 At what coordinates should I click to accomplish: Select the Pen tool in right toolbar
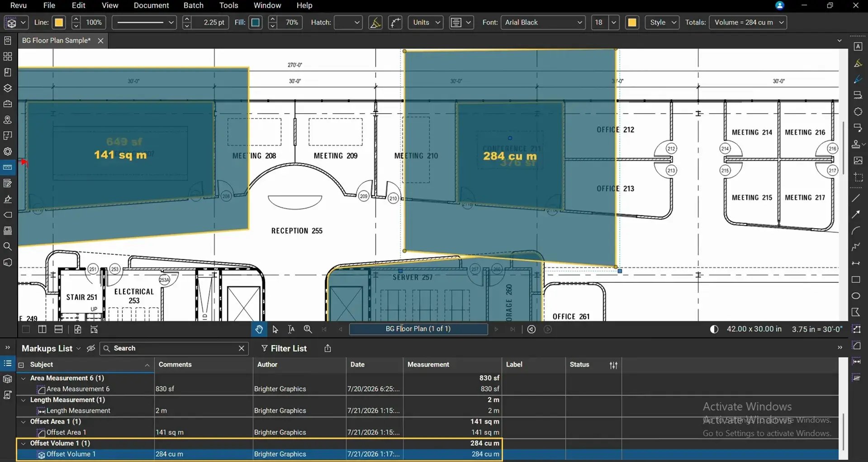click(x=858, y=80)
